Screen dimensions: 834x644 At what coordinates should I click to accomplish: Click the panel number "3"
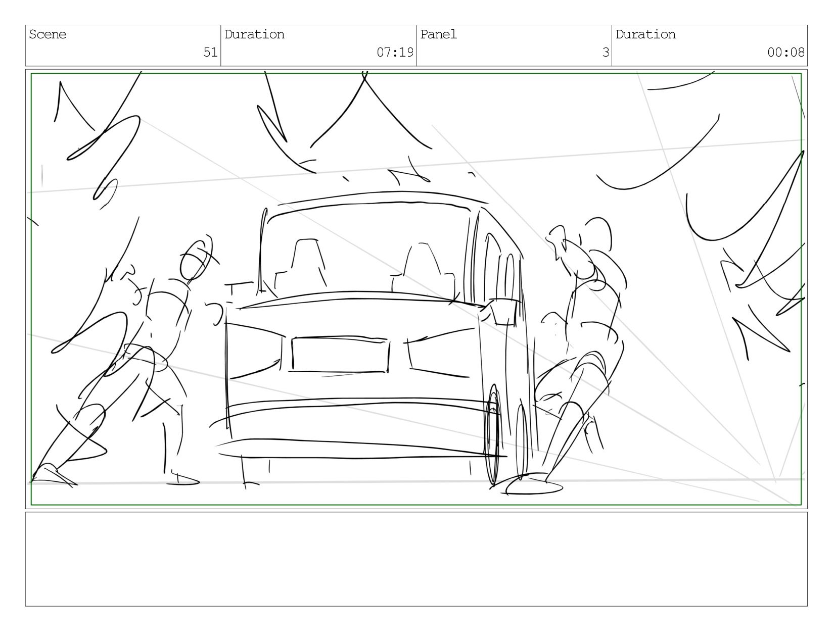[606, 52]
